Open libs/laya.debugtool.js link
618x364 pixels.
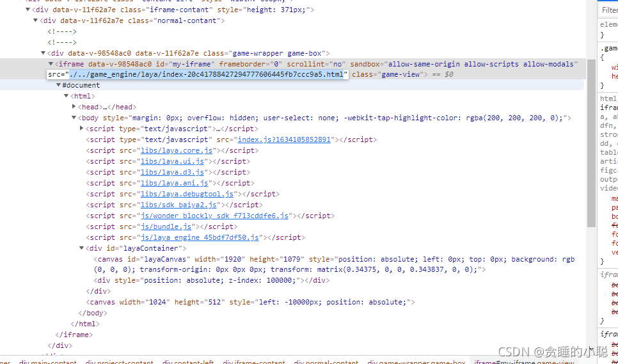[187, 194]
